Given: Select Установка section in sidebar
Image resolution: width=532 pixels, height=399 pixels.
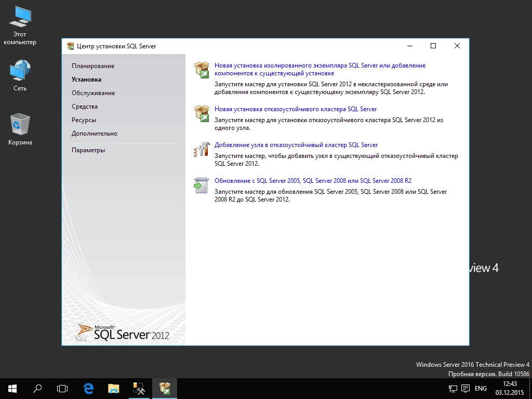Looking at the screenshot, I should pyautogui.click(x=87, y=79).
